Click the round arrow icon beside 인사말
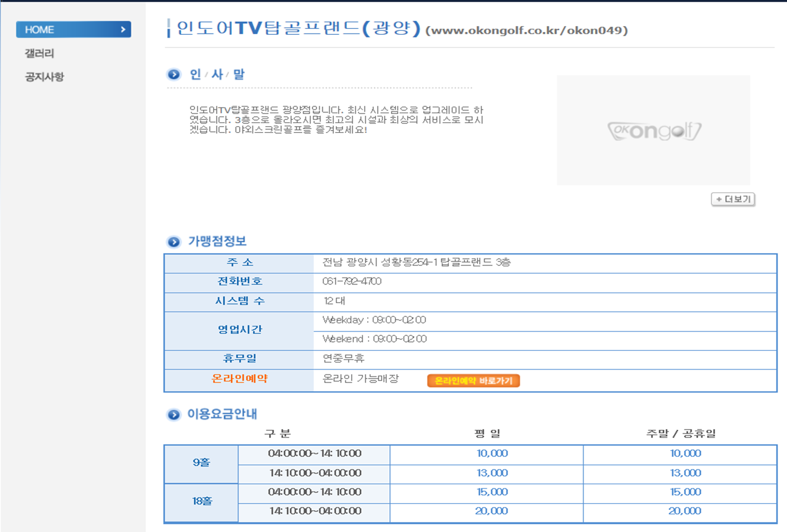Image resolution: width=787 pixels, height=532 pixels. tap(174, 75)
